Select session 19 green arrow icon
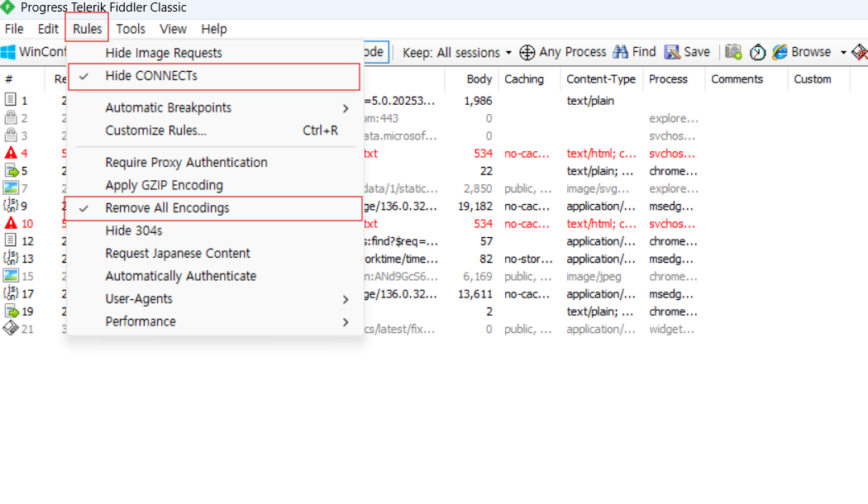868x504 pixels. point(11,311)
